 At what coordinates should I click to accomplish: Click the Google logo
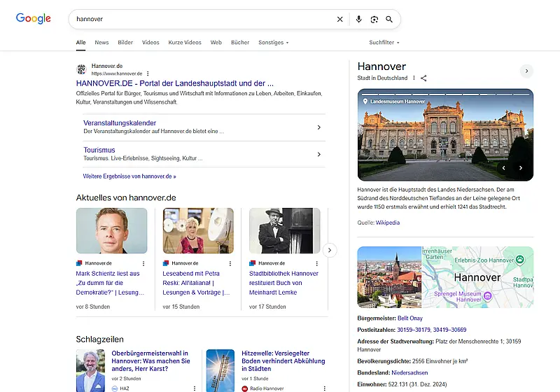pyautogui.click(x=33, y=18)
